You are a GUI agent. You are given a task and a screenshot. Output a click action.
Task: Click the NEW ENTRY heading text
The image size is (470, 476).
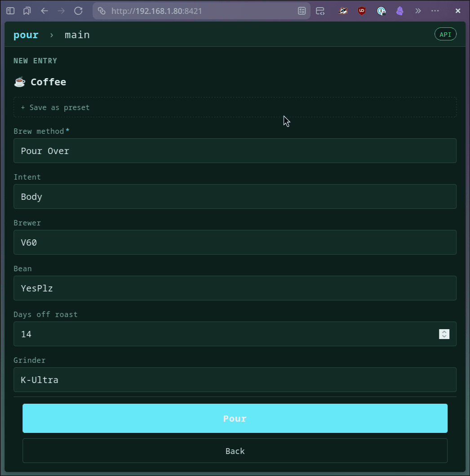(x=35, y=61)
